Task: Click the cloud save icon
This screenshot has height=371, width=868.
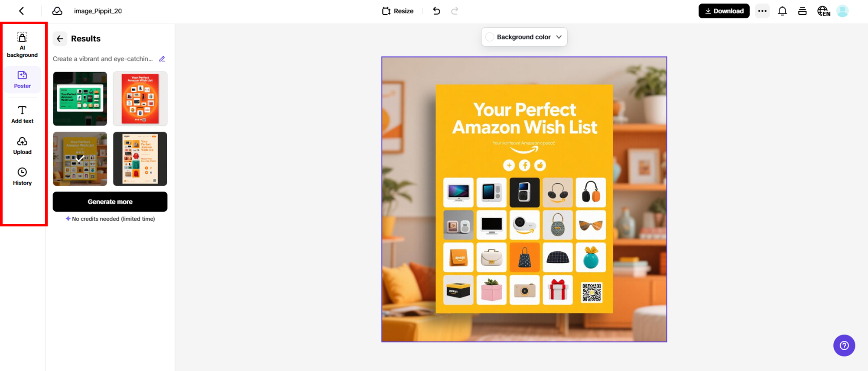Action: (x=57, y=11)
